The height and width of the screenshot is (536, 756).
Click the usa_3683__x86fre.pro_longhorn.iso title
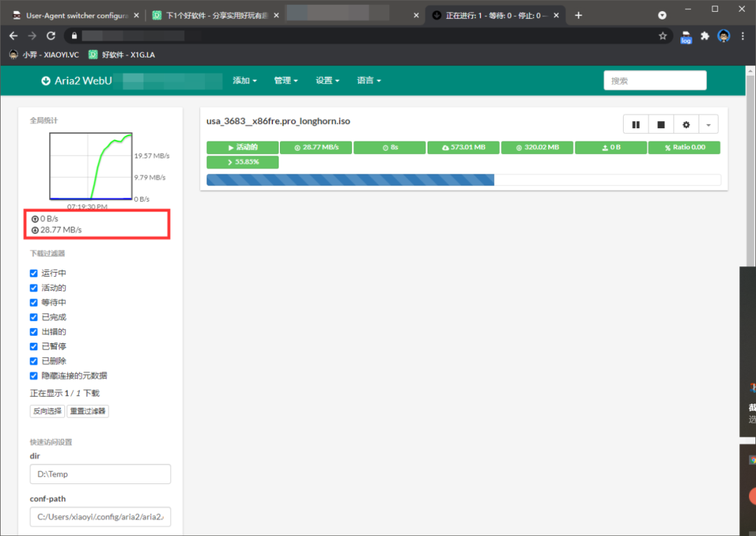pos(278,121)
